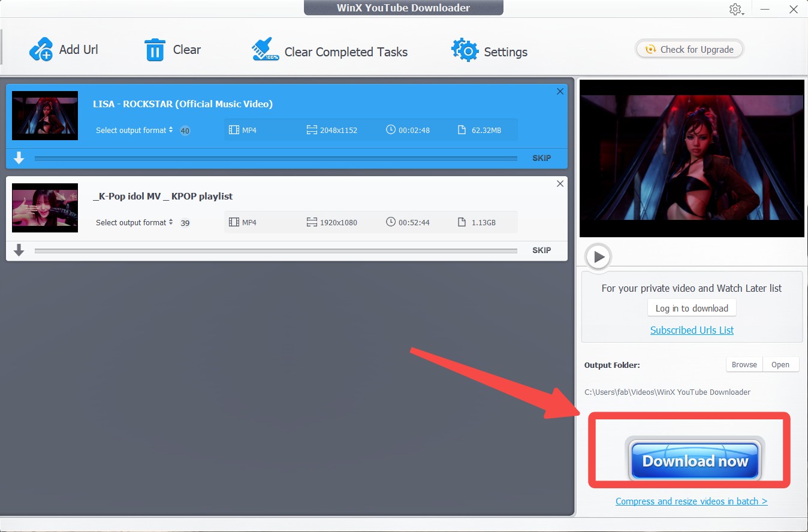Start downloads with Download now
The image size is (808, 532).
point(695,461)
